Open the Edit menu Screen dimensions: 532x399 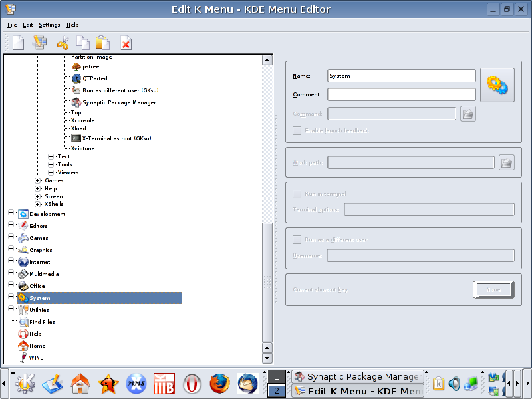click(27, 25)
